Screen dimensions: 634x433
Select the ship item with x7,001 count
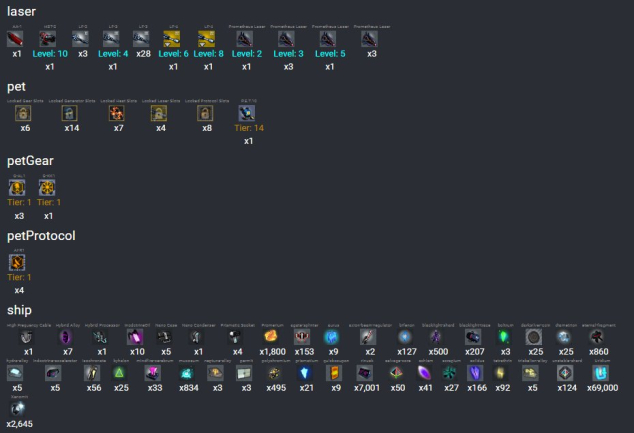coord(366,373)
